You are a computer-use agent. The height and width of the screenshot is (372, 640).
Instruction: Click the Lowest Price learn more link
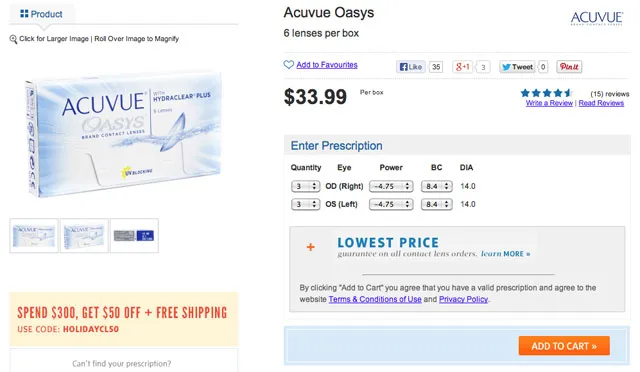pyautogui.click(x=505, y=254)
